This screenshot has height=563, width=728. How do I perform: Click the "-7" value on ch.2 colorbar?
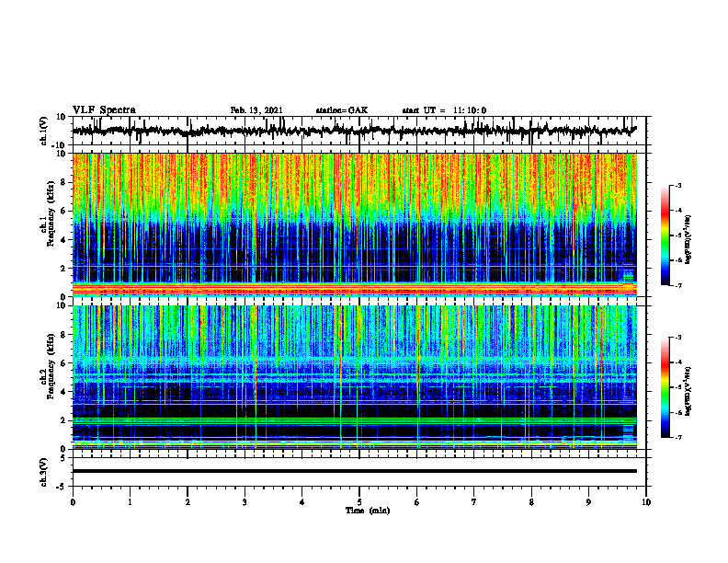pyautogui.click(x=678, y=437)
